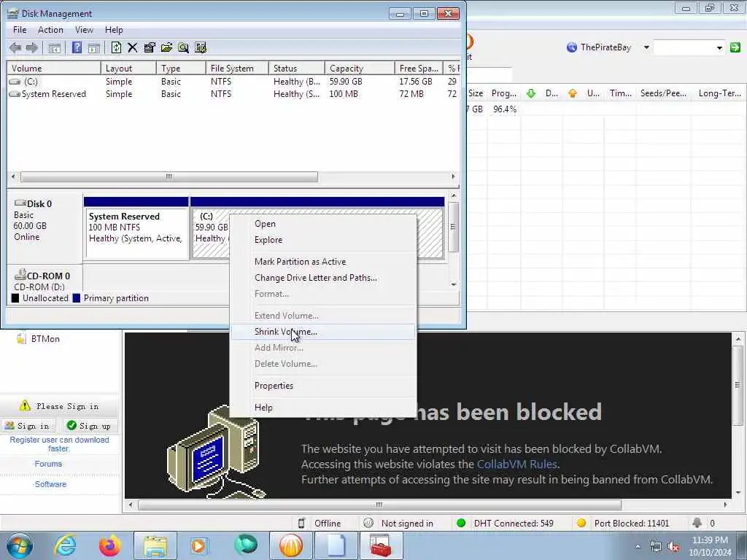Click the yellow Port Blocked indicator
747x560 pixels.
581,524
